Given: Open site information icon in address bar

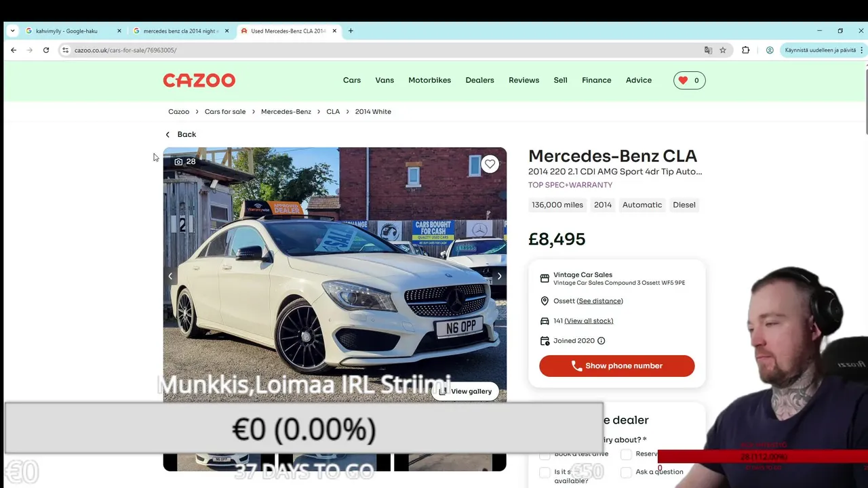Looking at the screenshot, I should (65, 50).
